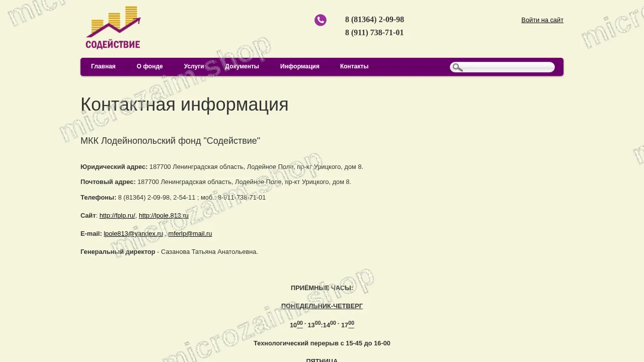The height and width of the screenshot is (362, 644).
Task: Open the http://fplp.ru/ link
Action: [x=117, y=216]
